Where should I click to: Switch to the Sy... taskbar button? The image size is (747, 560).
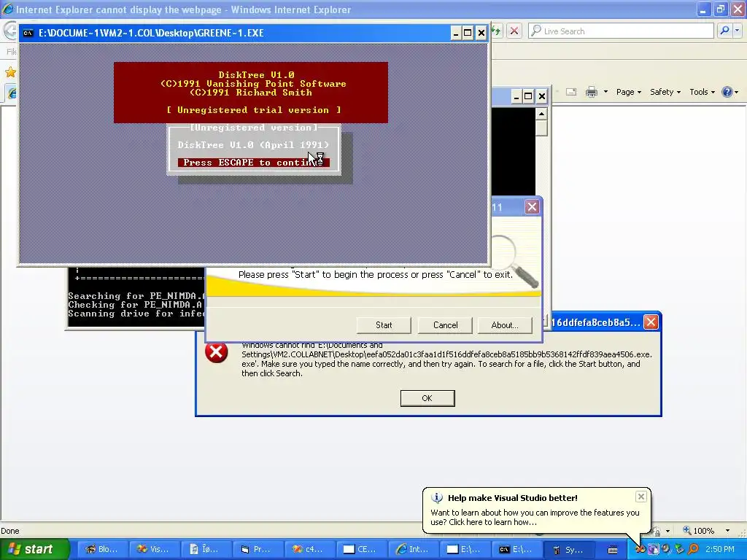point(569,549)
